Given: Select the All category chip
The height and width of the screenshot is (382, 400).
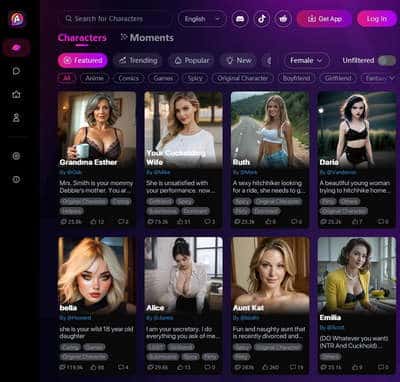Looking at the screenshot, I should 67,78.
